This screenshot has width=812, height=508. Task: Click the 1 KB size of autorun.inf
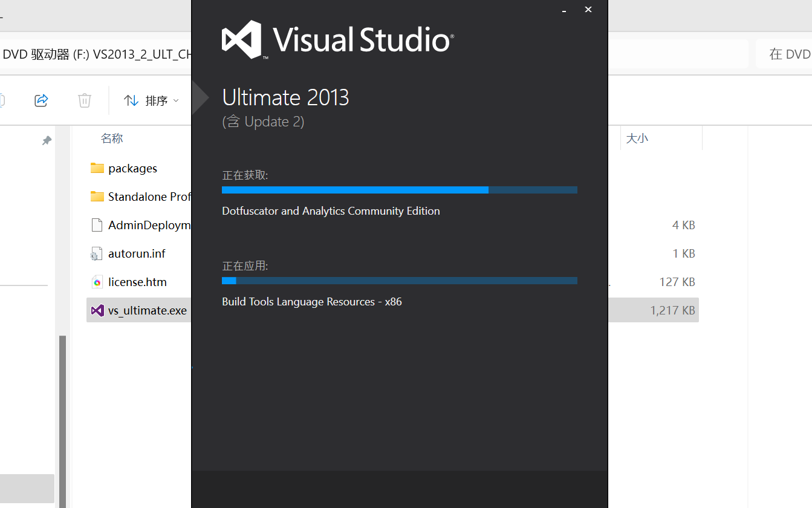pyautogui.click(x=684, y=253)
